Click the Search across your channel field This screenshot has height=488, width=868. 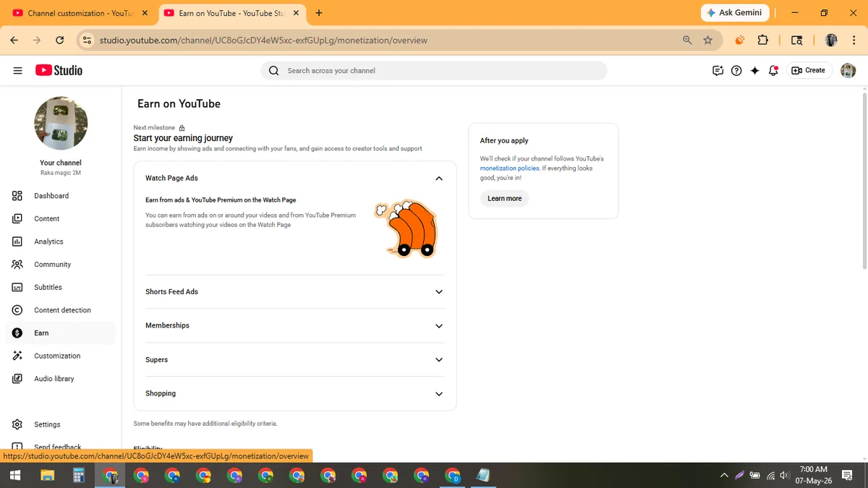coord(433,71)
